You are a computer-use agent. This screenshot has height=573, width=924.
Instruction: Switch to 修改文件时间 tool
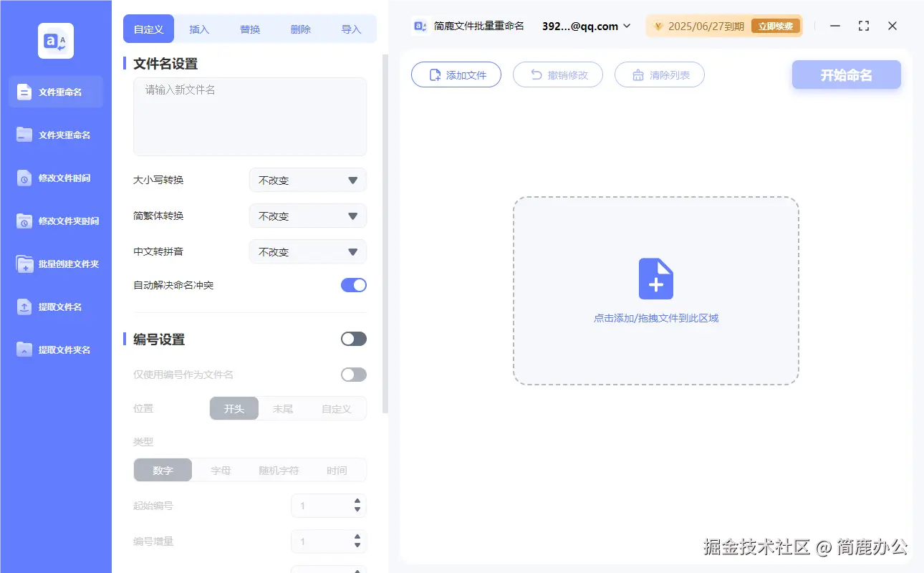point(55,178)
